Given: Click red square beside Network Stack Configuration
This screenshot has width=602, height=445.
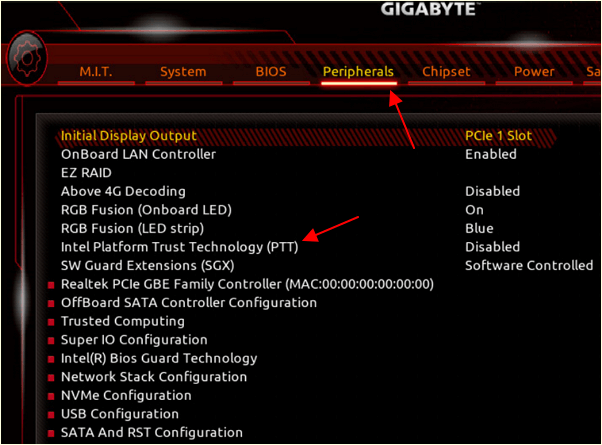Looking at the screenshot, I should point(51,378).
